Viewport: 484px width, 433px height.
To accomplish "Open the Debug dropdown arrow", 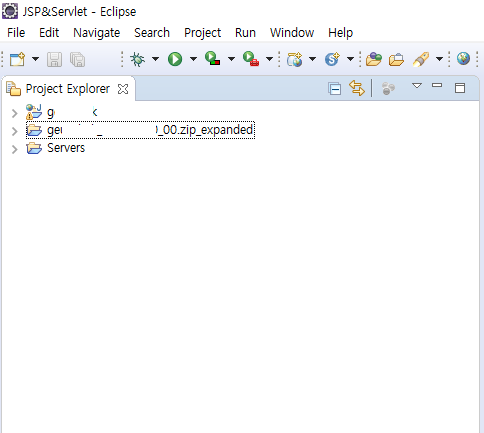I will point(155,59).
